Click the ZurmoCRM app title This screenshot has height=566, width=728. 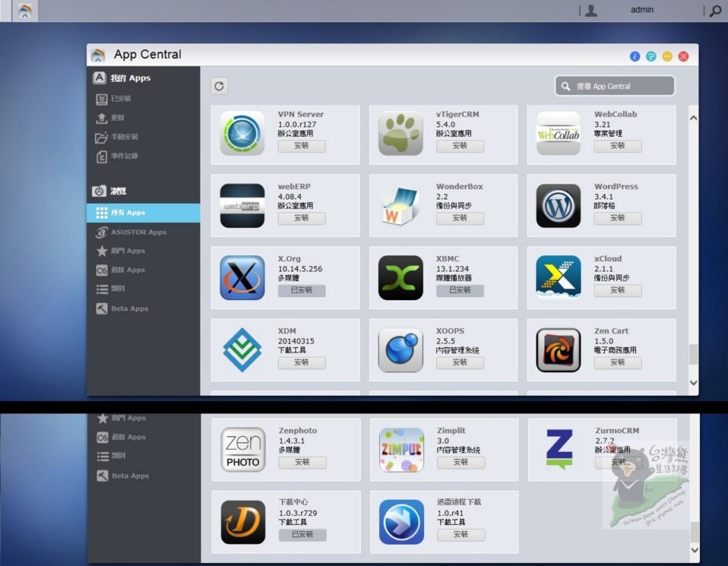(617, 430)
